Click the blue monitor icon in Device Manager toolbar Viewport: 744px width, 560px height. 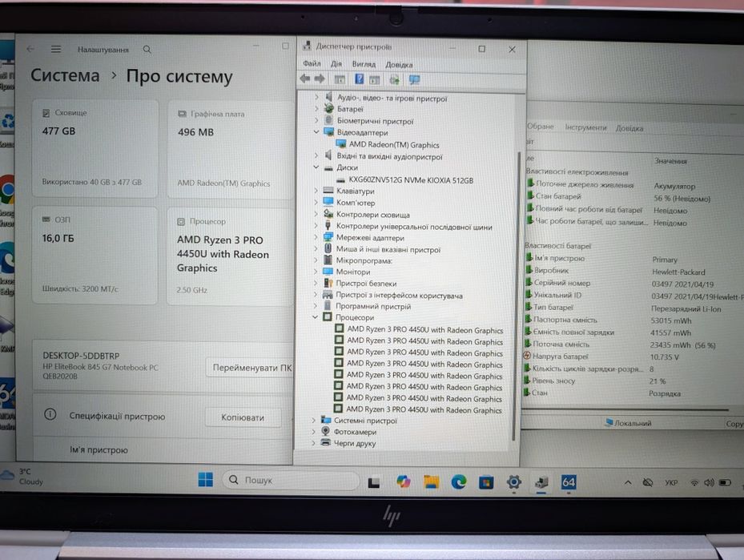[414, 80]
